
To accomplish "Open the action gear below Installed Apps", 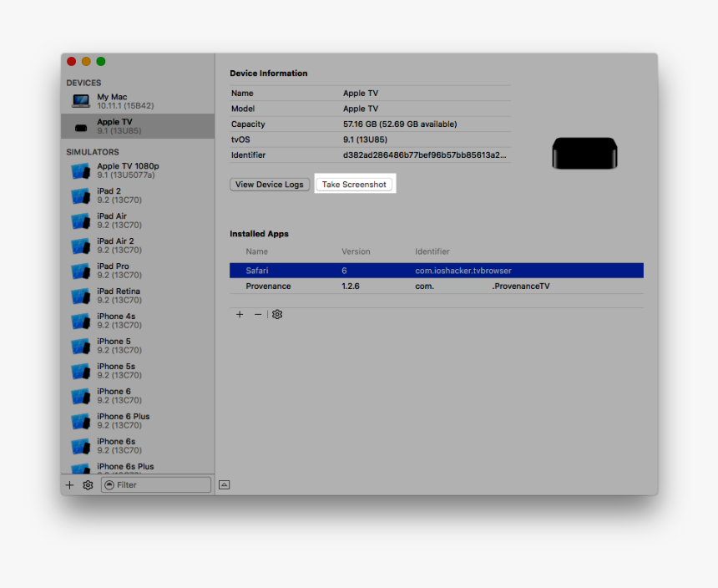I will coord(277,314).
